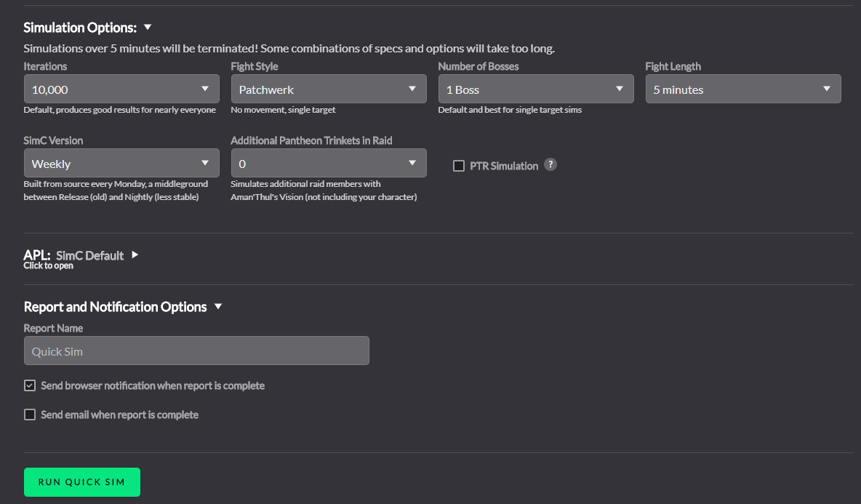Open the SimC Version dropdown showing Weekly
This screenshot has height=504, width=861.
(x=121, y=164)
